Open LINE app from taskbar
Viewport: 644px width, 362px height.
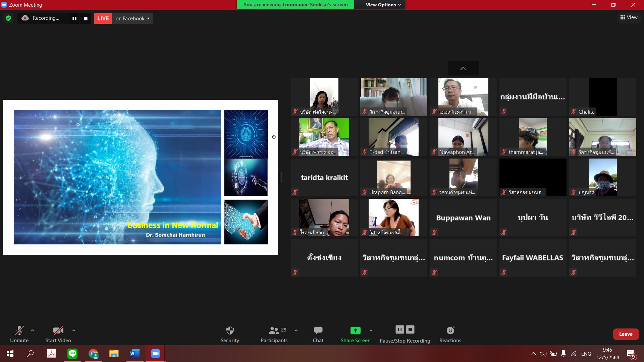[72, 354]
